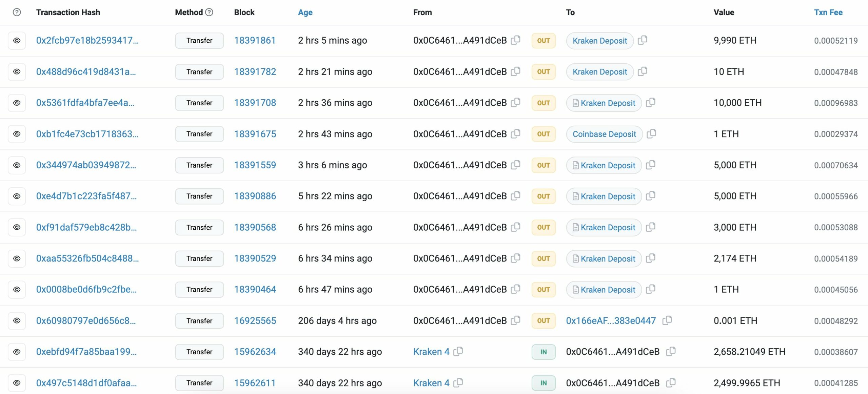Copy the From address of the 9,990 ETH transaction
Screen dimensions: 868x394
(515, 40)
